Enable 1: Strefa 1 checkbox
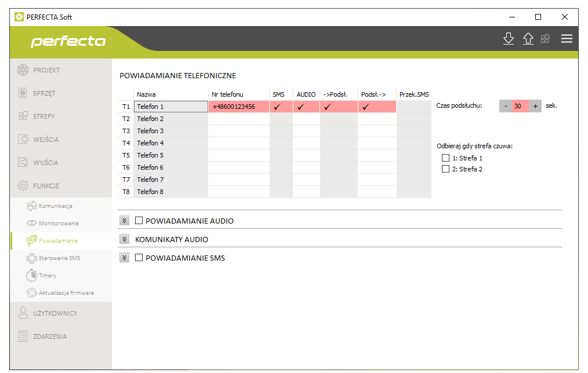Screen dimensions: 588x373 click(445, 158)
